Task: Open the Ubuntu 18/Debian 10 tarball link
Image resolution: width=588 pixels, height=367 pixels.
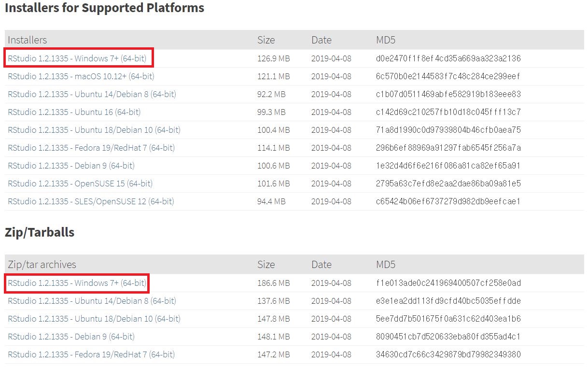Action: tap(94, 319)
